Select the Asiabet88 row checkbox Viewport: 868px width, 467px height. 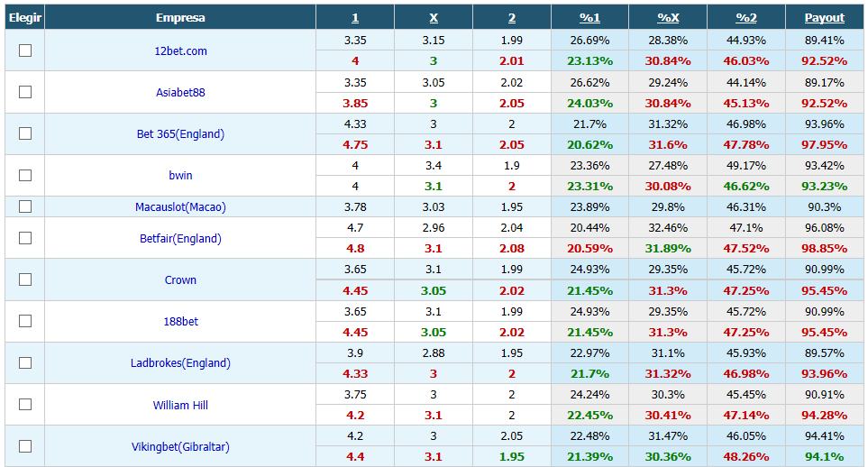[25, 92]
